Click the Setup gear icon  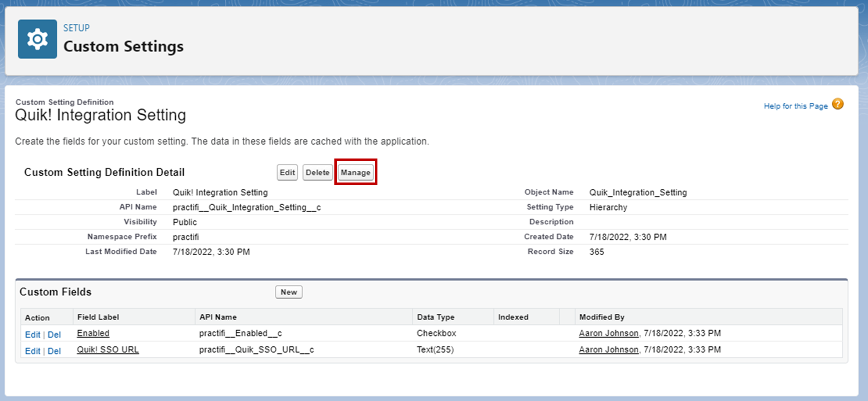[38, 39]
